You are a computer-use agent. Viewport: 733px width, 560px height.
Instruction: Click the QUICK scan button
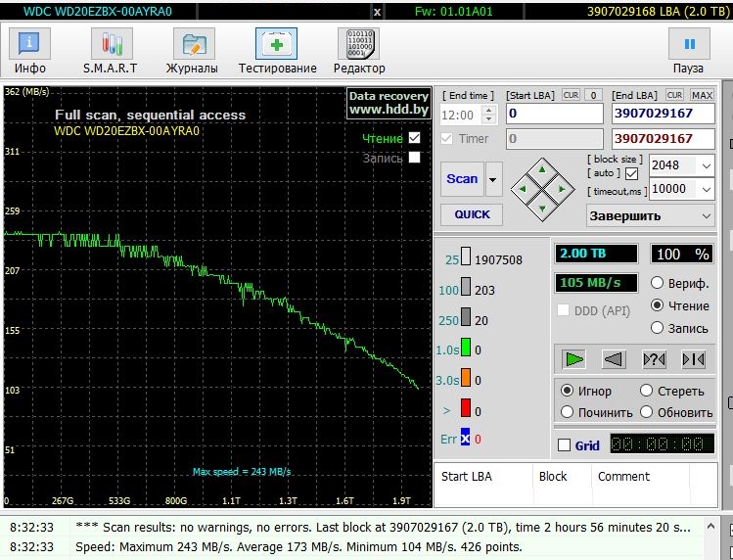pyautogui.click(x=472, y=214)
